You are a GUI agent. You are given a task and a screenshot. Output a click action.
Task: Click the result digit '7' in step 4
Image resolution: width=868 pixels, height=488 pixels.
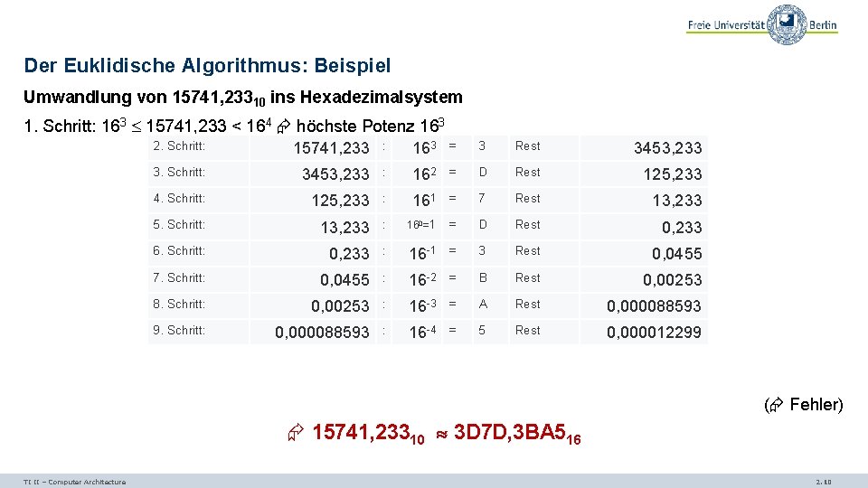[x=482, y=198]
